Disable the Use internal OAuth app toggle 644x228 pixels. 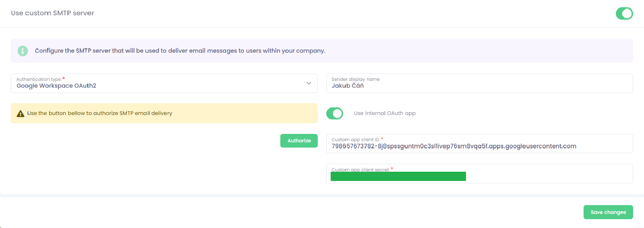[x=335, y=114]
